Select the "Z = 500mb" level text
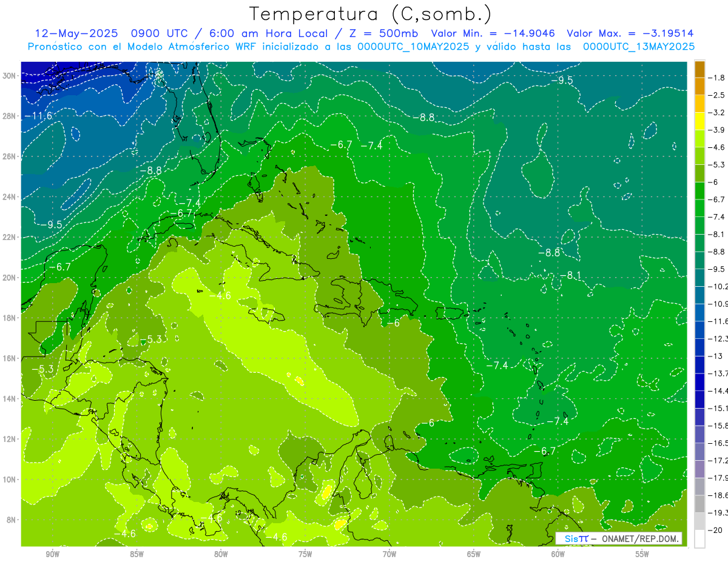 click(382, 33)
